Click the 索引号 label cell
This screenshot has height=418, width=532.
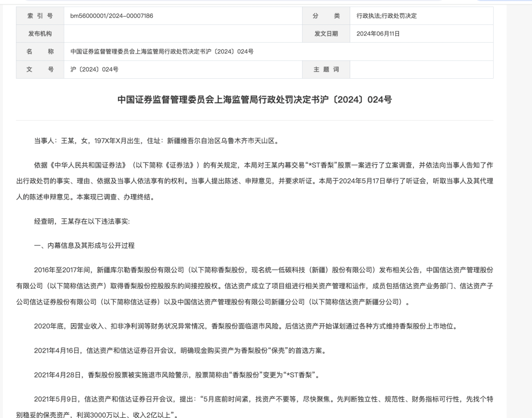pyautogui.click(x=40, y=16)
